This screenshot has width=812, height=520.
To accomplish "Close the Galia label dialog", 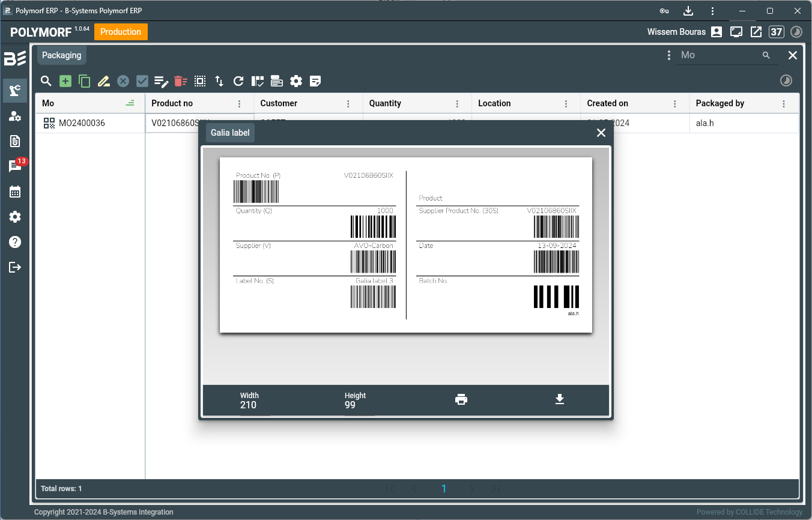I will (601, 133).
